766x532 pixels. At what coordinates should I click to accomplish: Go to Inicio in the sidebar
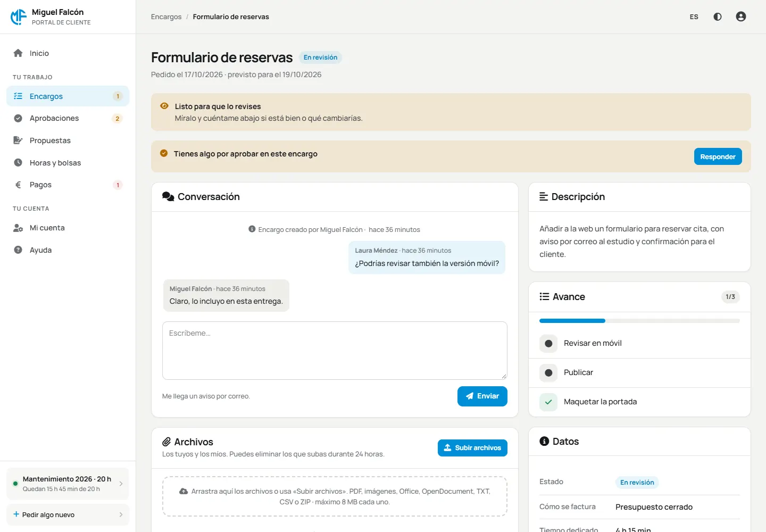(x=68, y=53)
